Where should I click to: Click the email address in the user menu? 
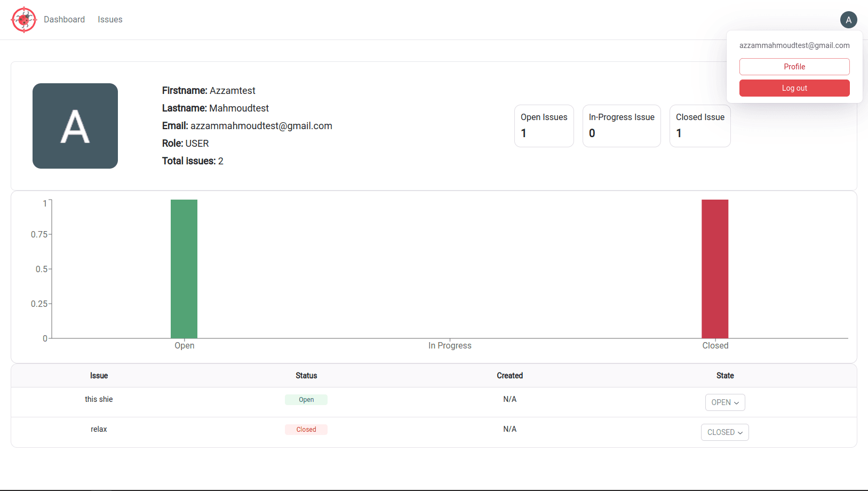click(x=794, y=45)
